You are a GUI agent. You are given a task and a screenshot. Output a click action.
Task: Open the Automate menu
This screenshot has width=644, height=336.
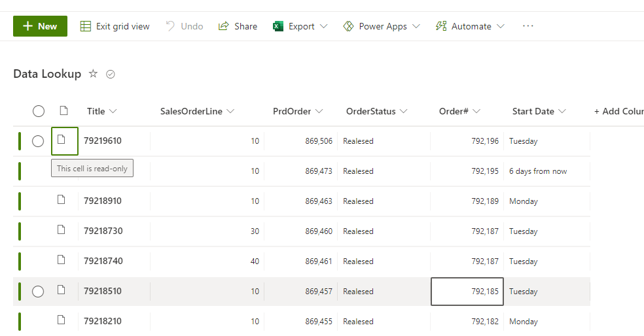(471, 26)
